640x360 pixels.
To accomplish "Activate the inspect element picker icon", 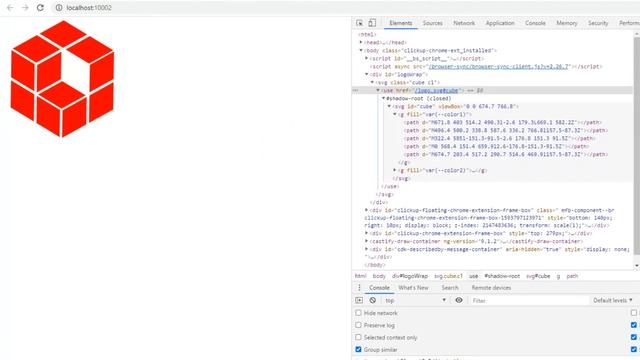I will pos(360,23).
